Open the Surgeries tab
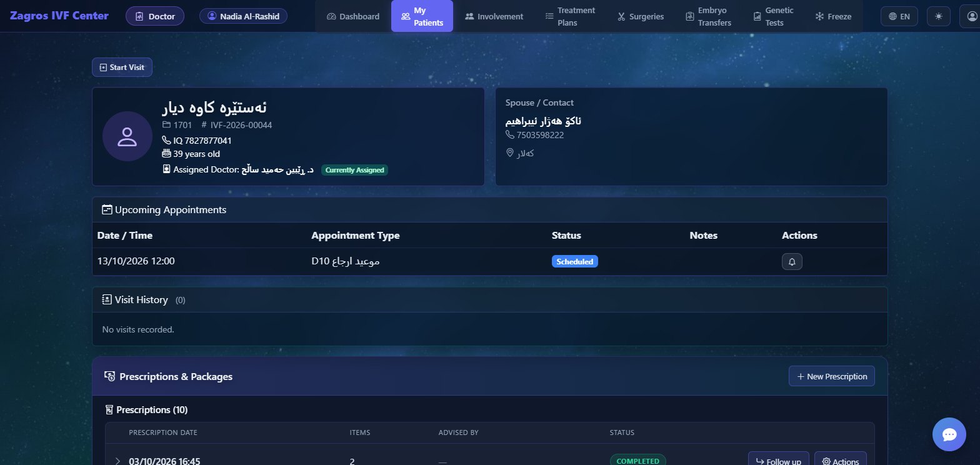The image size is (980, 465). point(641,16)
